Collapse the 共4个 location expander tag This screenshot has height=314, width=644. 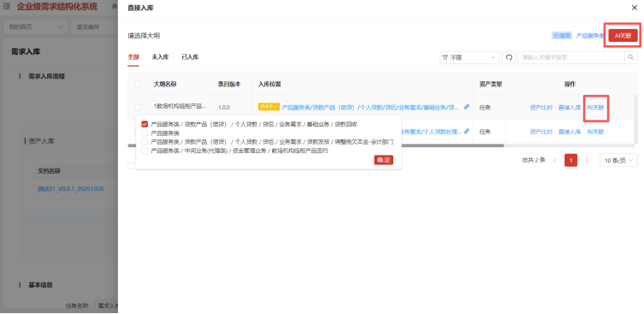click(x=269, y=107)
